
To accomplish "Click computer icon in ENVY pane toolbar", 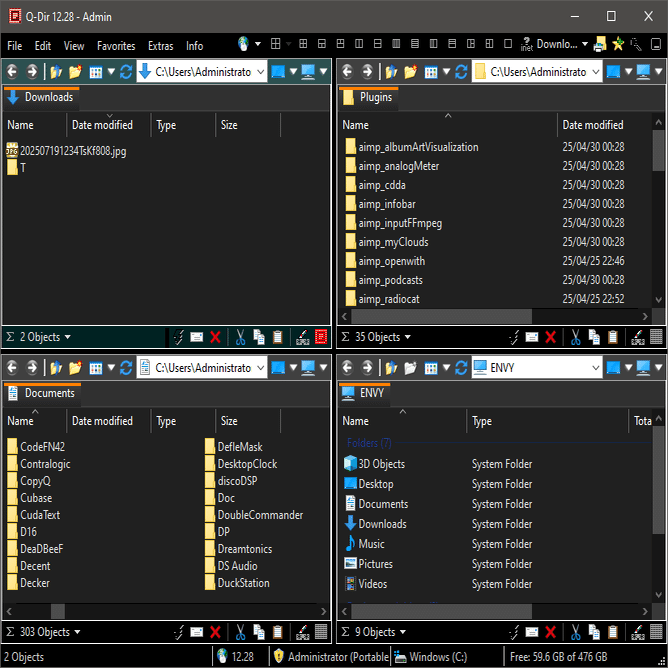I will pyautogui.click(x=643, y=367).
